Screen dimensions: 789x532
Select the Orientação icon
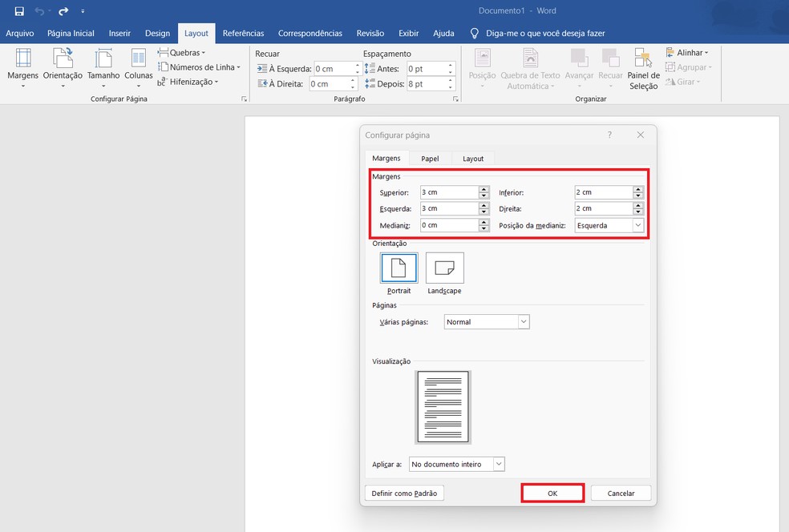pyautogui.click(x=62, y=68)
